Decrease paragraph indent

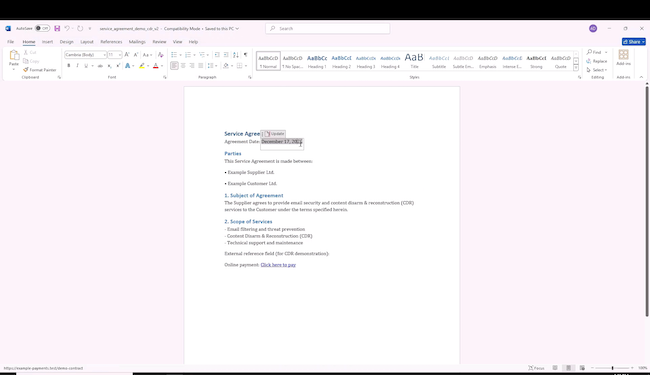point(217,55)
